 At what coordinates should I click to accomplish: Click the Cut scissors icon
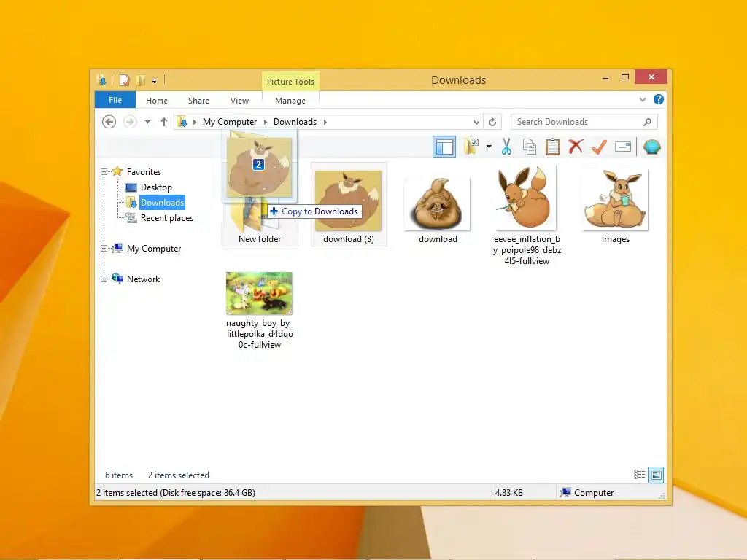click(x=506, y=147)
